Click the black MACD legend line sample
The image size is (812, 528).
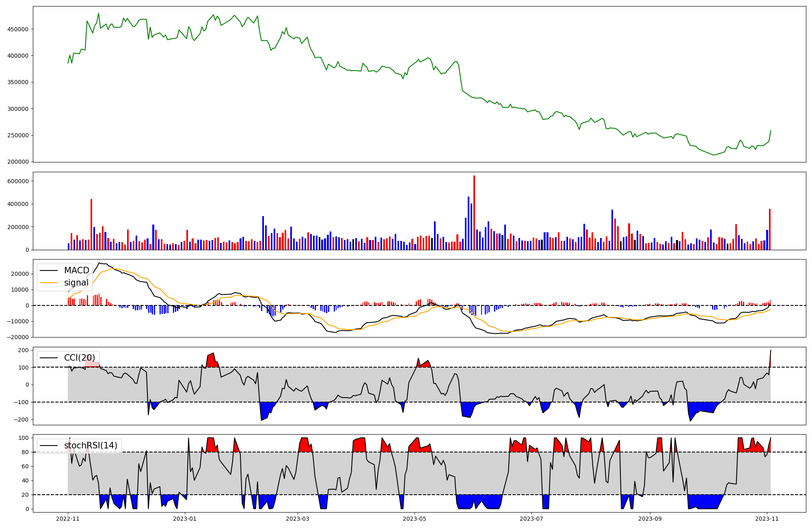coord(50,270)
